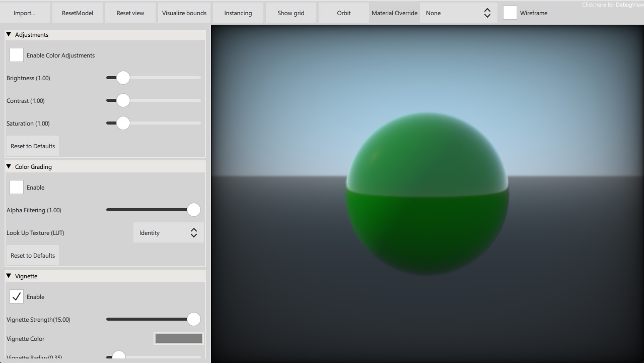Reset Color Grading to Defaults
The width and height of the screenshot is (644, 363).
click(32, 255)
